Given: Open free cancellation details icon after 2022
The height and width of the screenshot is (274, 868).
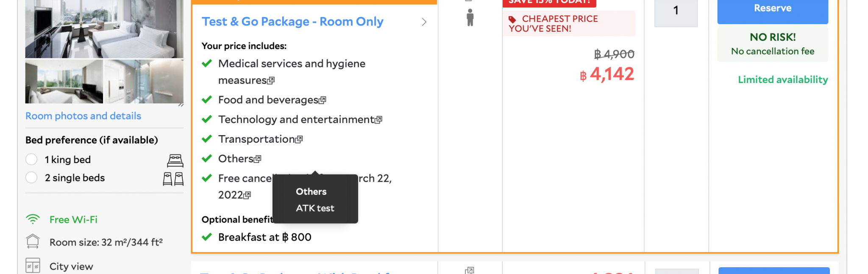Looking at the screenshot, I should 248,195.
